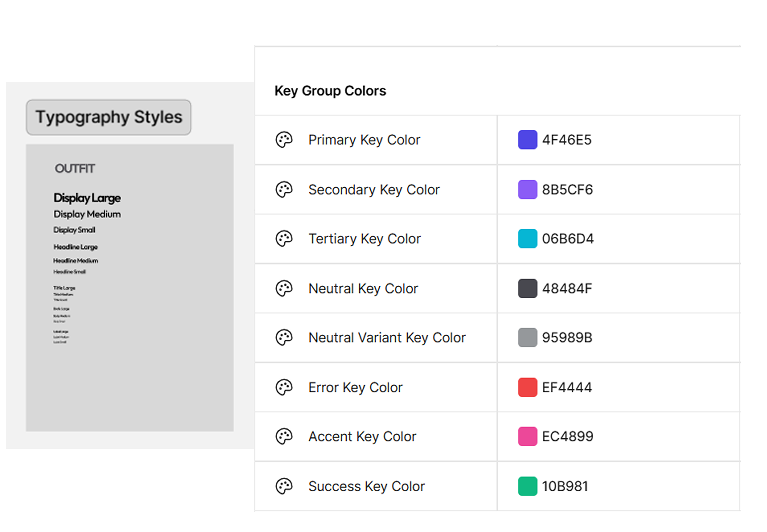767x532 pixels.
Task: Click palette icon beside Success Key Color
Action: click(284, 486)
